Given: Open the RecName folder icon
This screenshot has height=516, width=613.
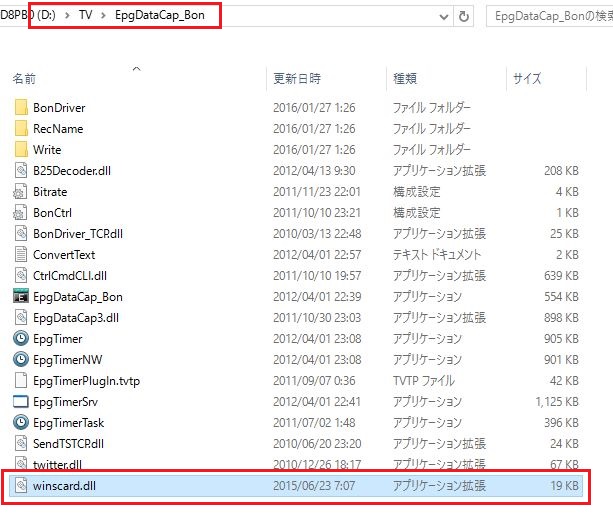Looking at the screenshot, I should (x=21, y=129).
